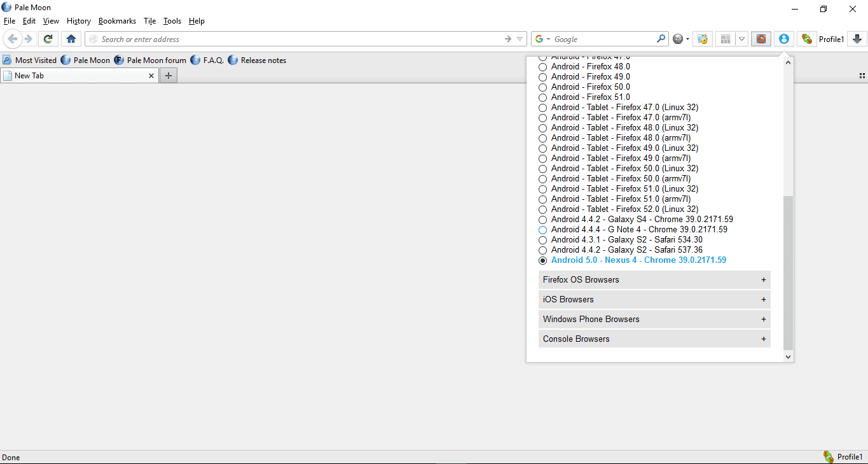Click the tab groups icon on tab strip
The width and height of the screenshot is (868, 464).
click(862, 75)
